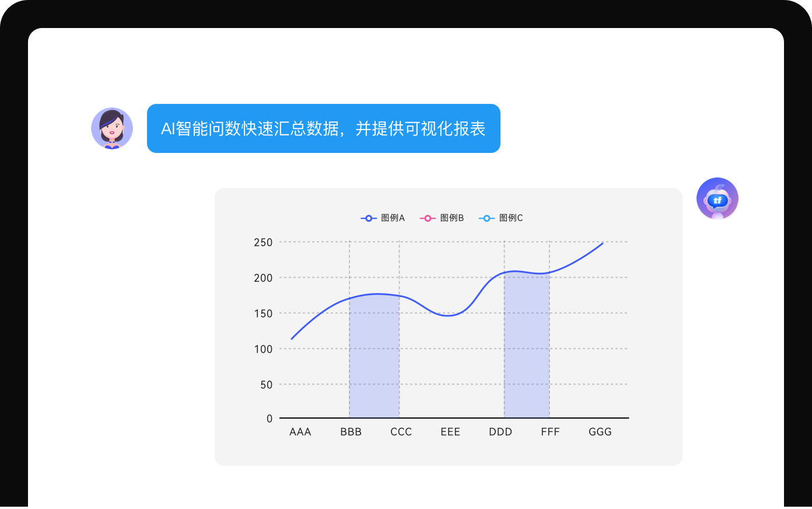Click the BBB x-axis category label

[351, 432]
